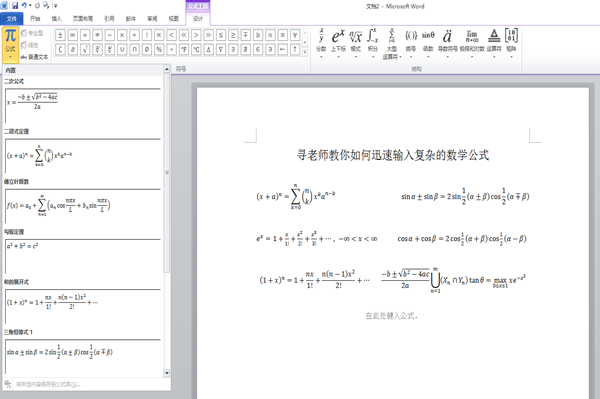
Task: Insert the partial differential ∂ symbol
Action: (72, 49)
